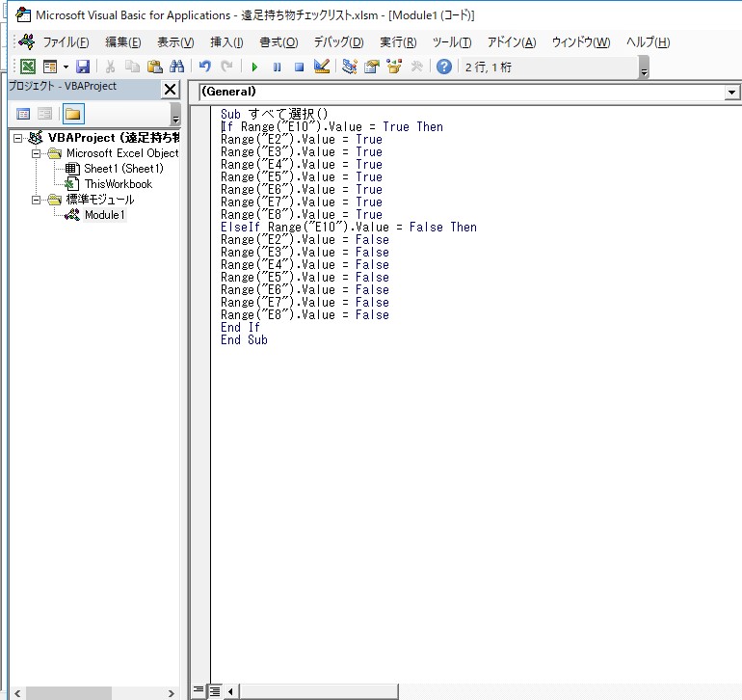Screen dimensions: 742x700
Task: Collapse Microsoft Excel Objects folder
Action: click(36, 153)
